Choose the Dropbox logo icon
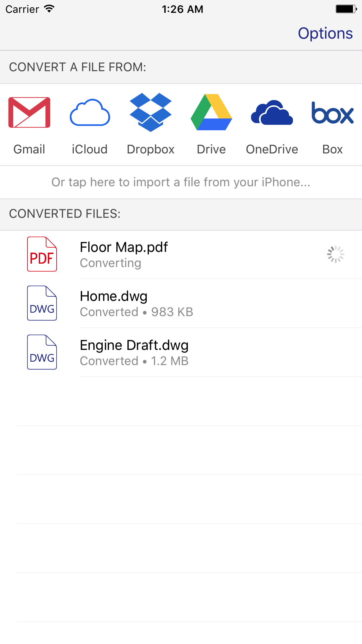The width and height of the screenshot is (362, 644). (x=151, y=112)
